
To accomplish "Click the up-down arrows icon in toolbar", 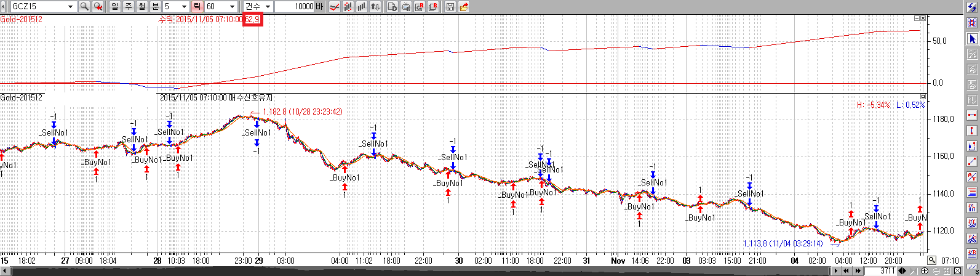I will click(376, 7).
